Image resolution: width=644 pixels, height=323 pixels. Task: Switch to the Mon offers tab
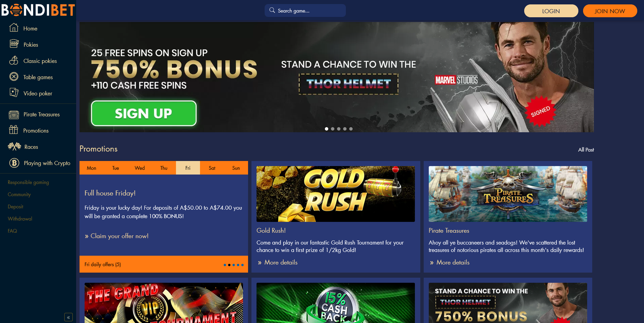point(91,168)
